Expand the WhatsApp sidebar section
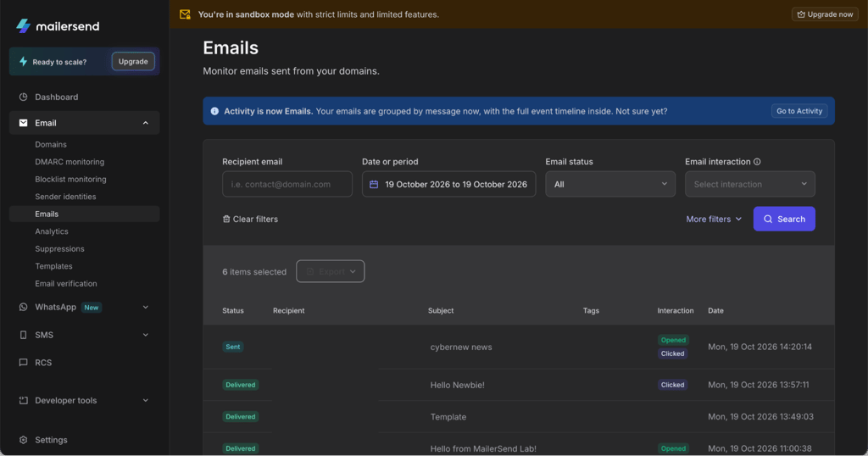This screenshot has width=868, height=456. tap(146, 307)
